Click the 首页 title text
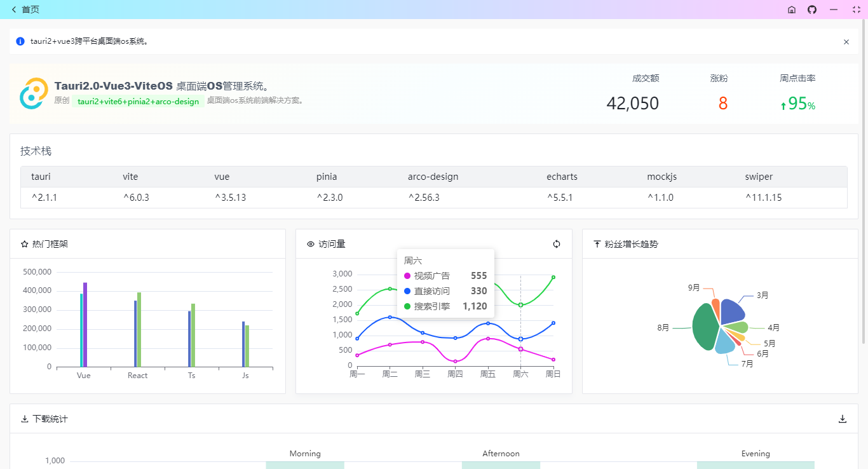The width and height of the screenshot is (868, 469). point(31,10)
